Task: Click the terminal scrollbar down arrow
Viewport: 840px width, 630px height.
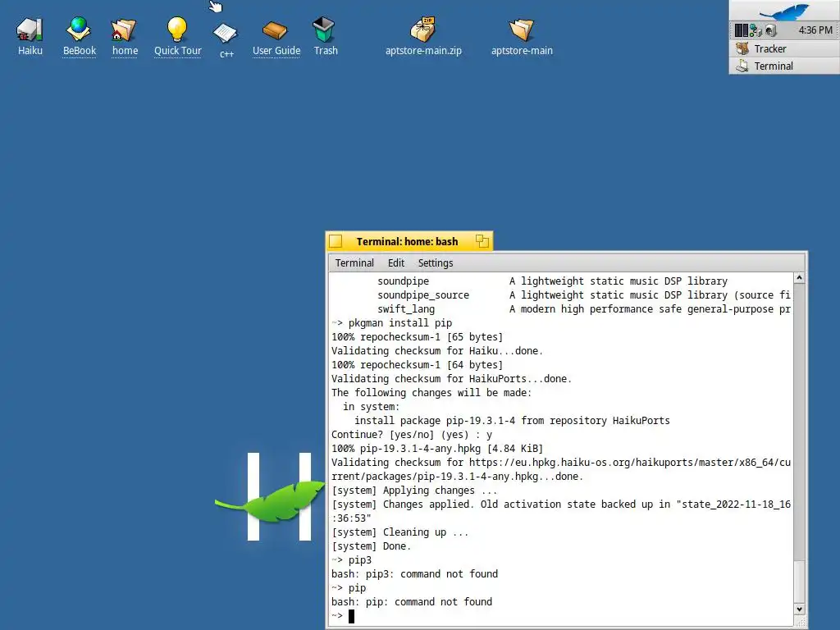Action: coord(799,609)
